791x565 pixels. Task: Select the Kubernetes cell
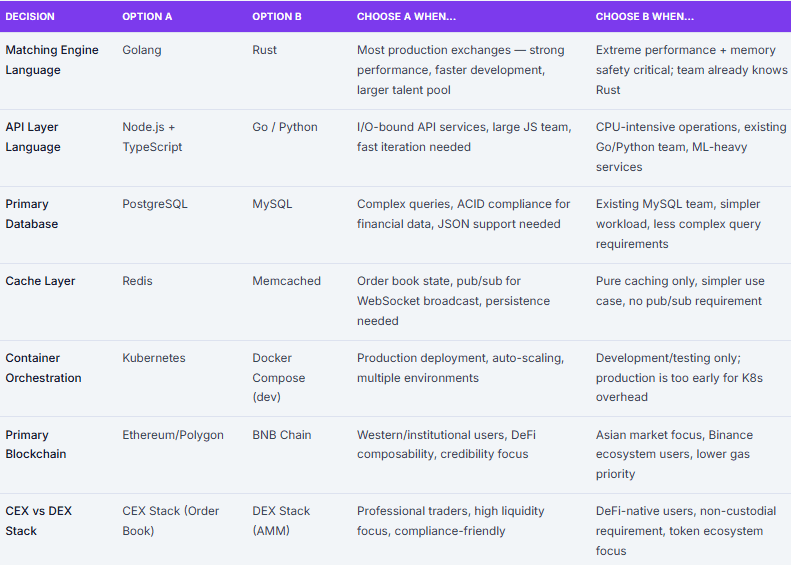pyautogui.click(x=154, y=358)
